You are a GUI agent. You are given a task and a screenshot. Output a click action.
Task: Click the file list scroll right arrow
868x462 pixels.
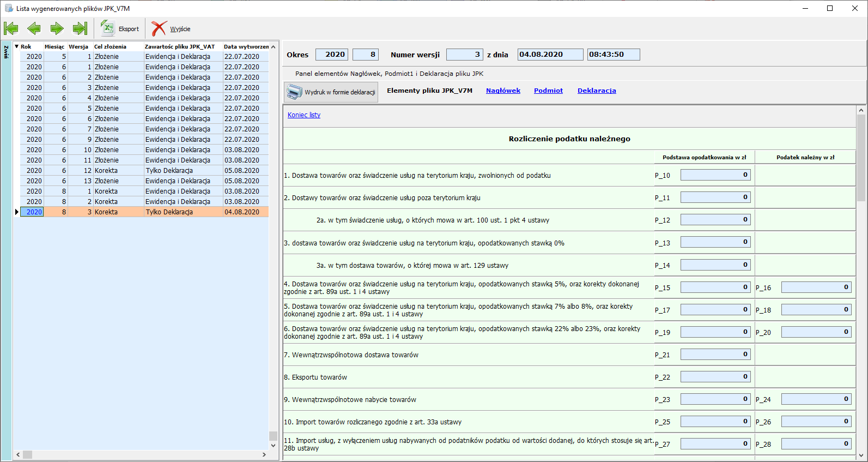264,454
